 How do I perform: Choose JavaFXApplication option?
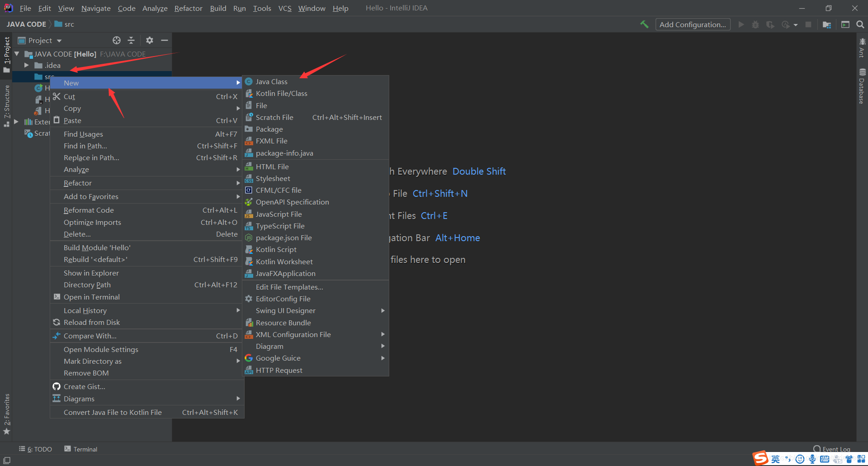point(316,273)
